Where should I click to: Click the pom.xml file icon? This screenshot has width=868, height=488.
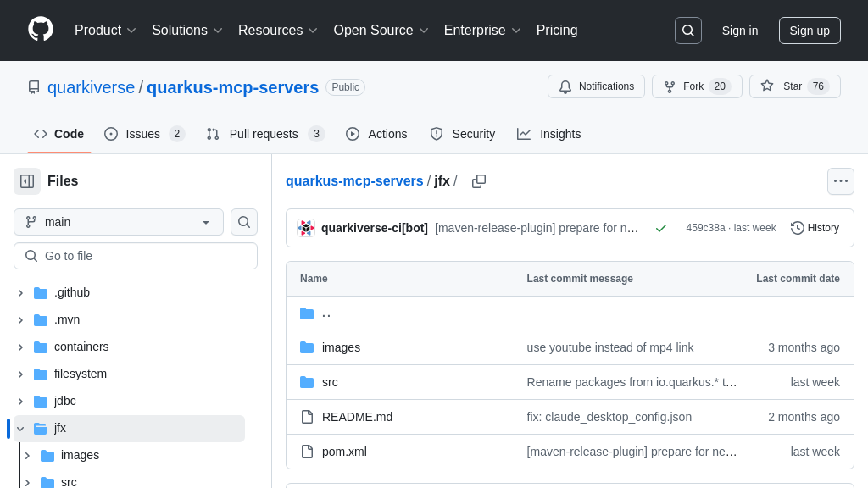[307, 452]
